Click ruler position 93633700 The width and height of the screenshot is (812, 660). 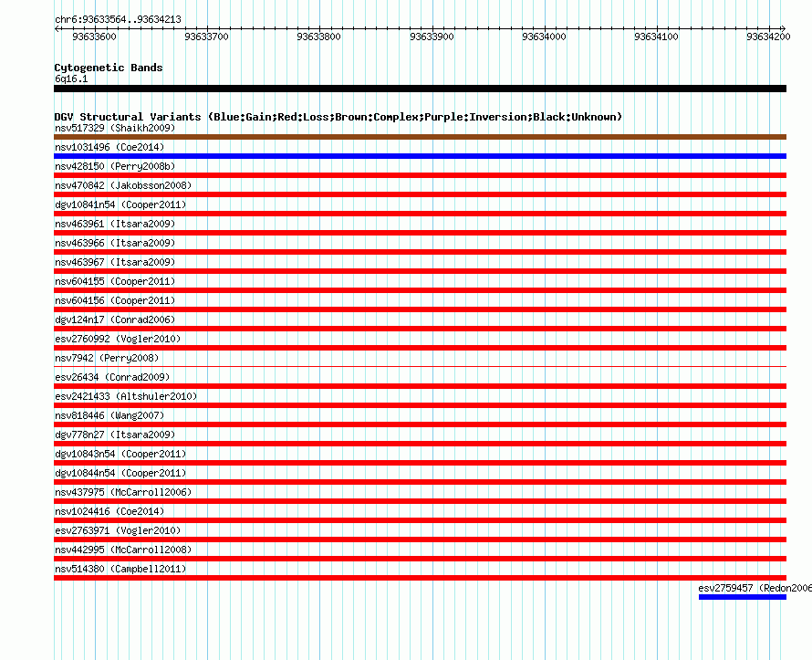pos(206,37)
